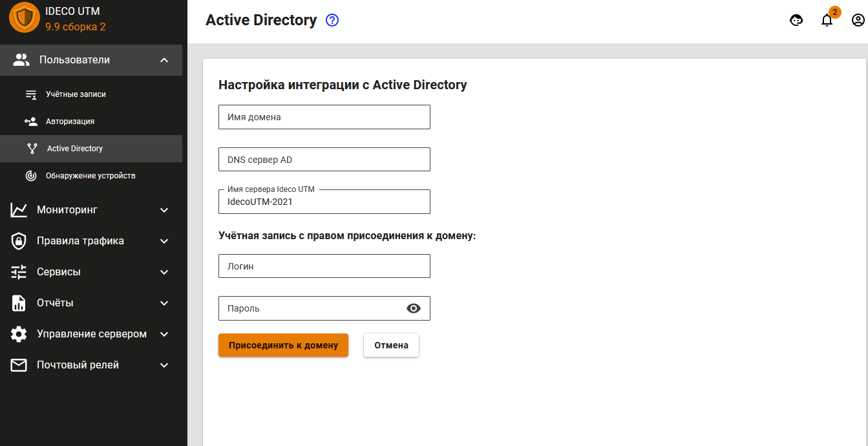Focus the Имя домена input field
Screen dimensions: 868x446
[324, 117]
